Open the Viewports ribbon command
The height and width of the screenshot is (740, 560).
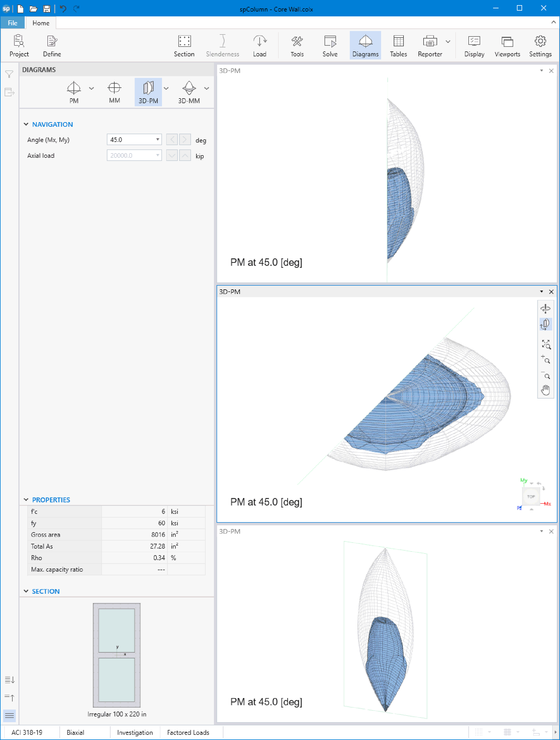(507, 45)
